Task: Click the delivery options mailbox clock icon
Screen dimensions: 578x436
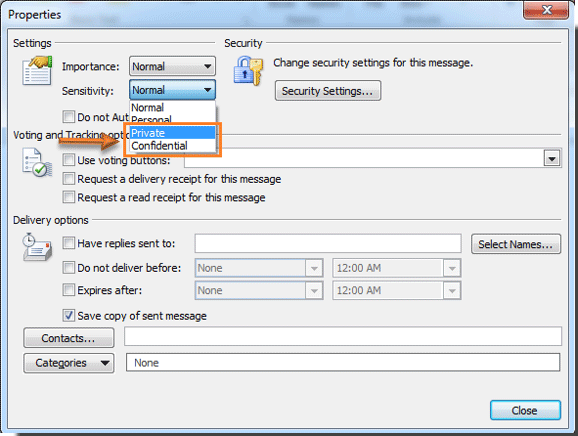Action: coord(37,247)
